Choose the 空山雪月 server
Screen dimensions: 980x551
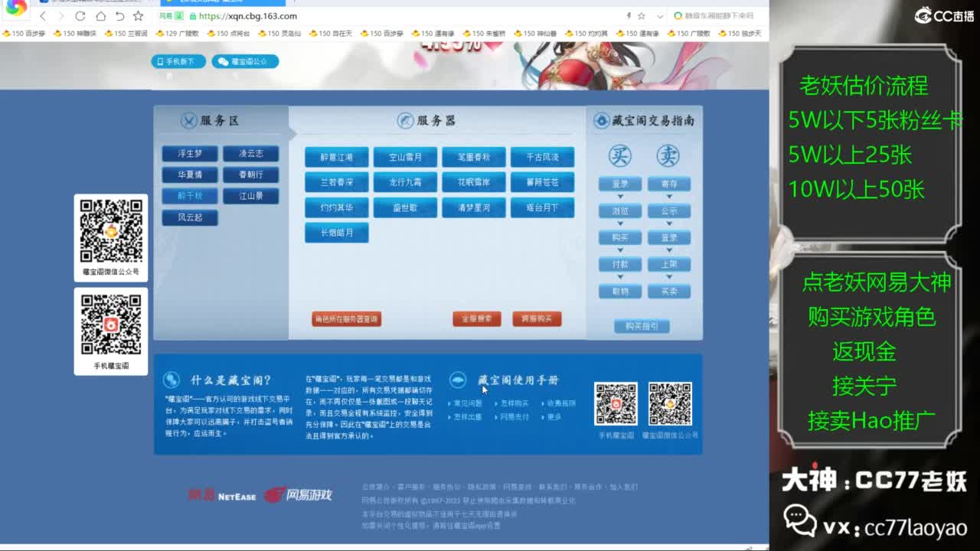[x=405, y=158]
